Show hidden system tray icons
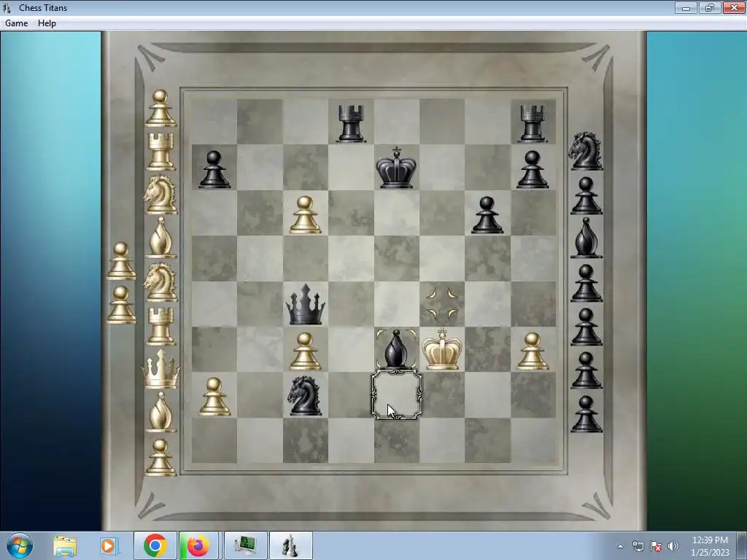 pyautogui.click(x=620, y=546)
